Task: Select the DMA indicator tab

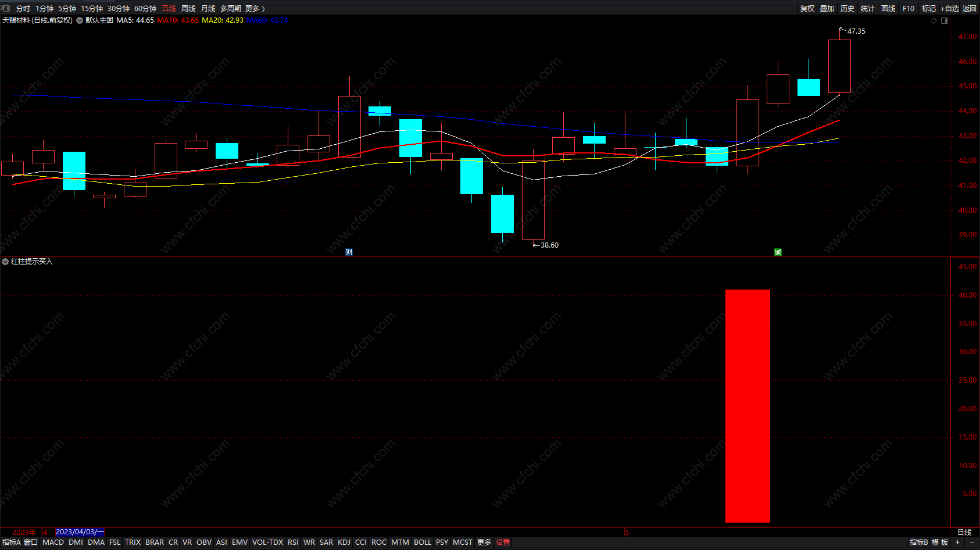Action: [96, 542]
